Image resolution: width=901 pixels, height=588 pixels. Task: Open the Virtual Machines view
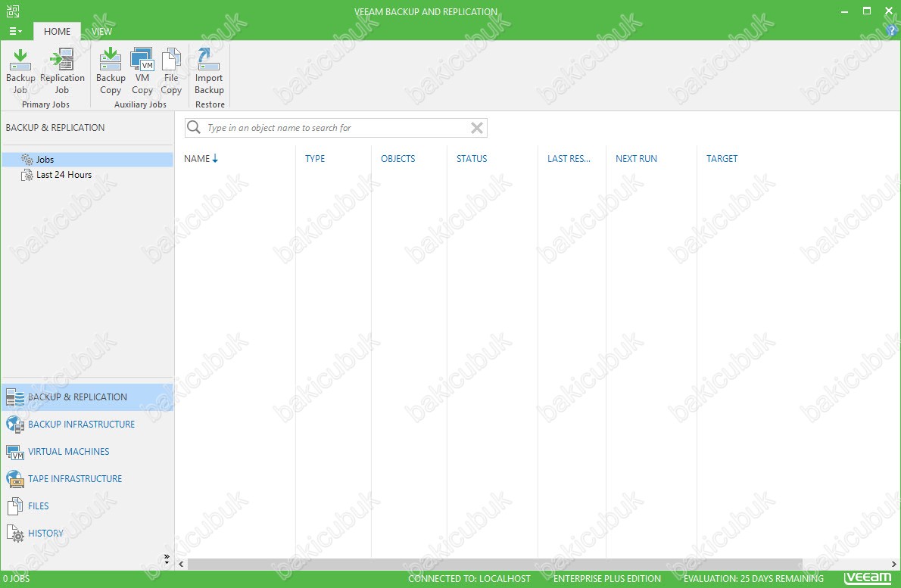(x=87, y=451)
